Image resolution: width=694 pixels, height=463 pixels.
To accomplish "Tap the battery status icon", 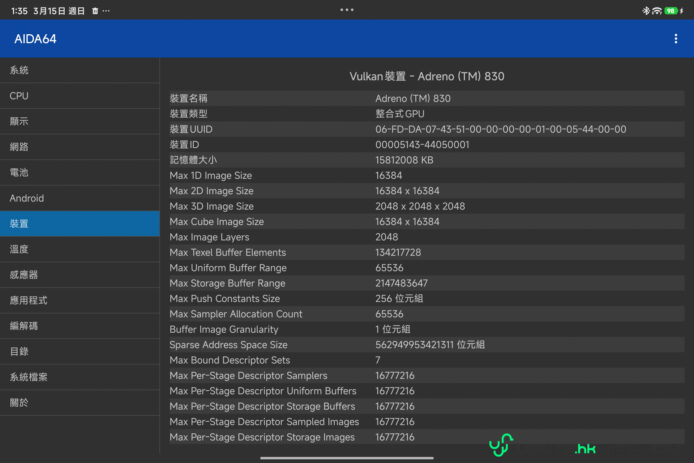I will (x=672, y=10).
